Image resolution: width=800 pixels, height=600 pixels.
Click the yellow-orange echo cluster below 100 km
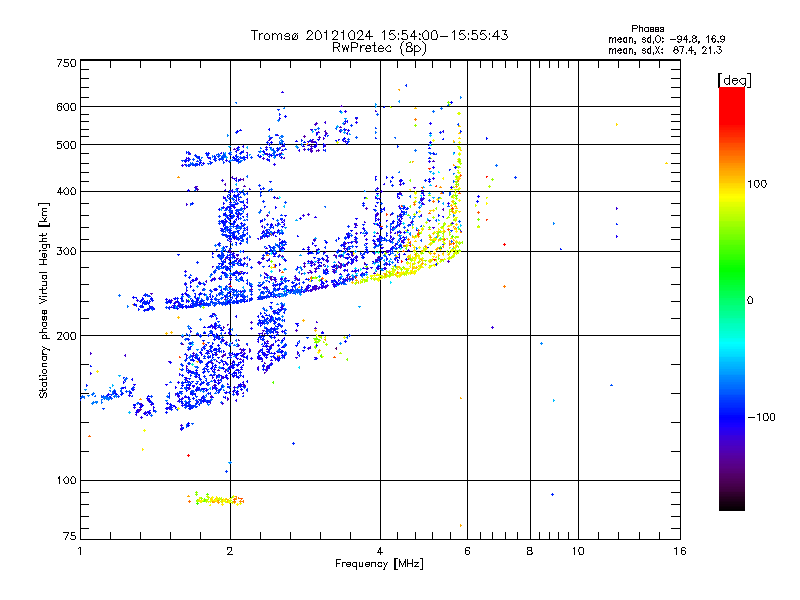point(216,499)
